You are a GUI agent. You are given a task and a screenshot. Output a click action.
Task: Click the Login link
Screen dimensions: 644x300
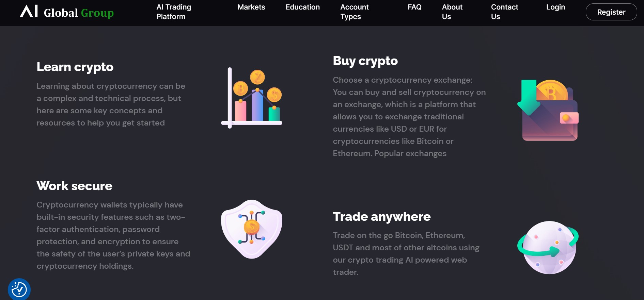[x=555, y=7]
